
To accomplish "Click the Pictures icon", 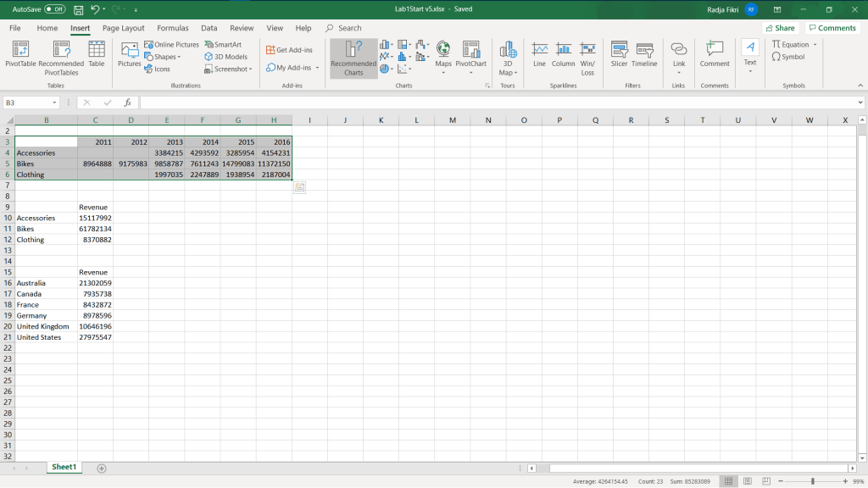I will pyautogui.click(x=130, y=54).
